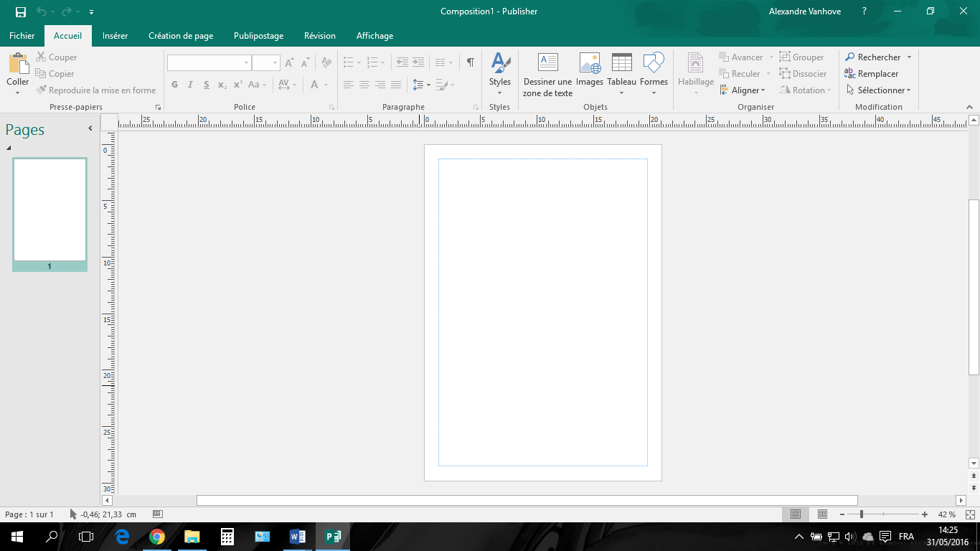Viewport: 980px width, 551px height.
Task: Open the Sélectionner dropdown
Action: 878,90
